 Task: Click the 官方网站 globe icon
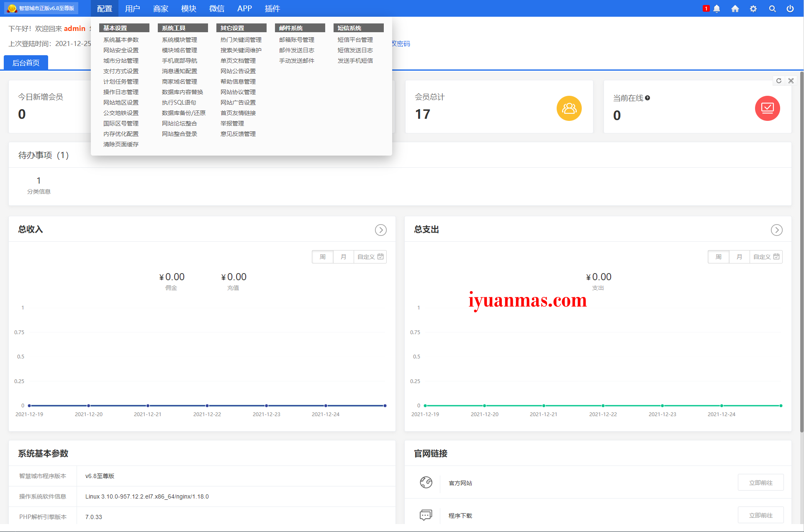coord(426,482)
